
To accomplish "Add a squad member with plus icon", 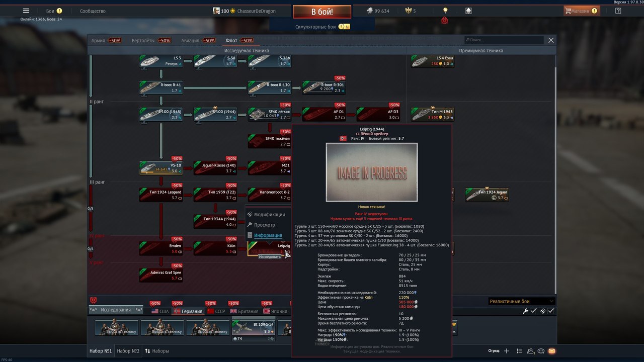I will pos(507,351).
